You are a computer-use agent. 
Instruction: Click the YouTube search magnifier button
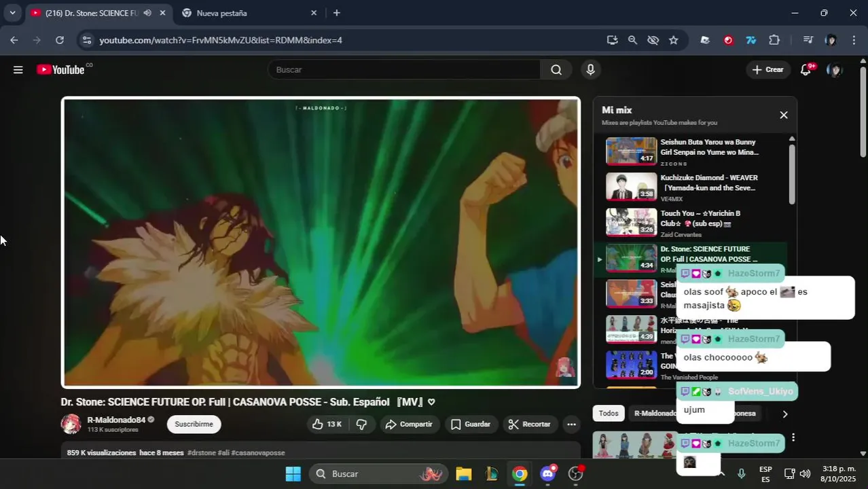[556, 70]
